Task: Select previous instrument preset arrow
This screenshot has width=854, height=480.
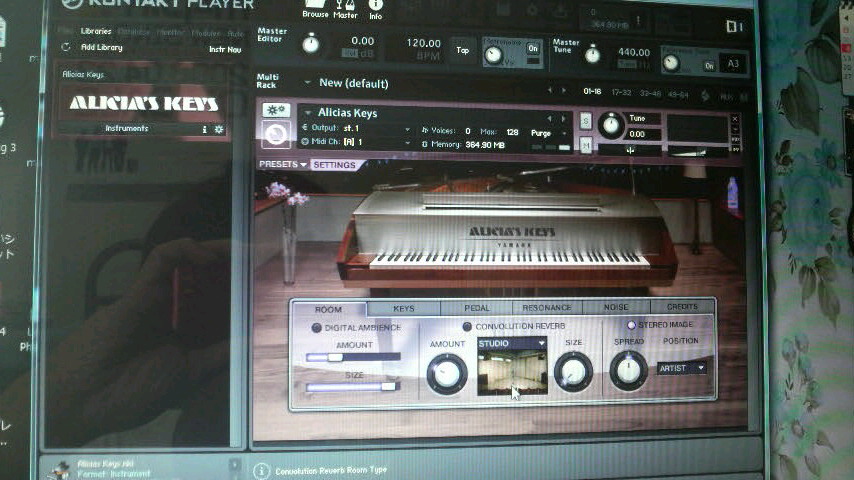Action: coord(550,118)
